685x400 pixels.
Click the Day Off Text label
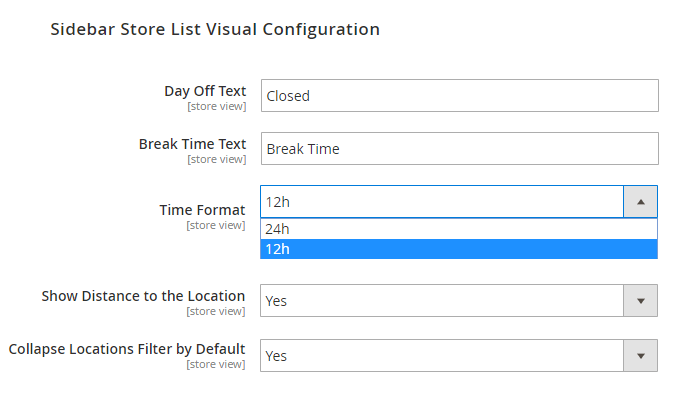pyautogui.click(x=205, y=91)
